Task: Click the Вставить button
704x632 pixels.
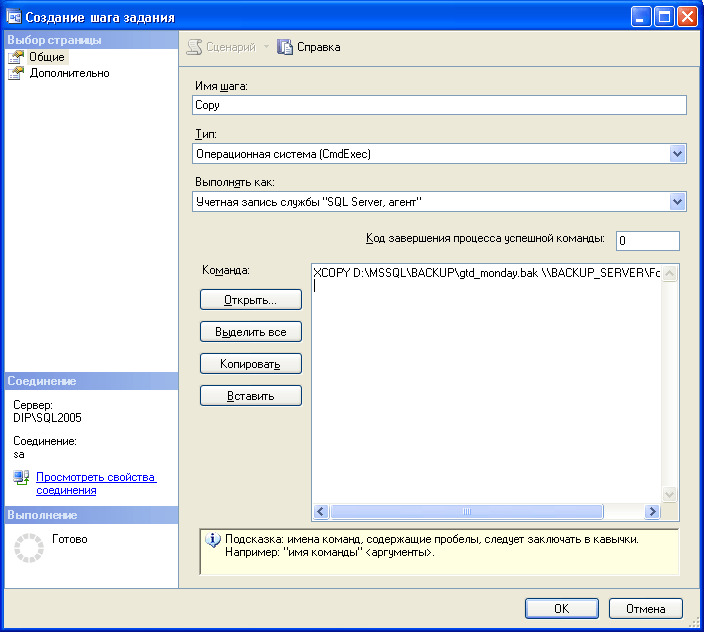Action: click(x=251, y=395)
